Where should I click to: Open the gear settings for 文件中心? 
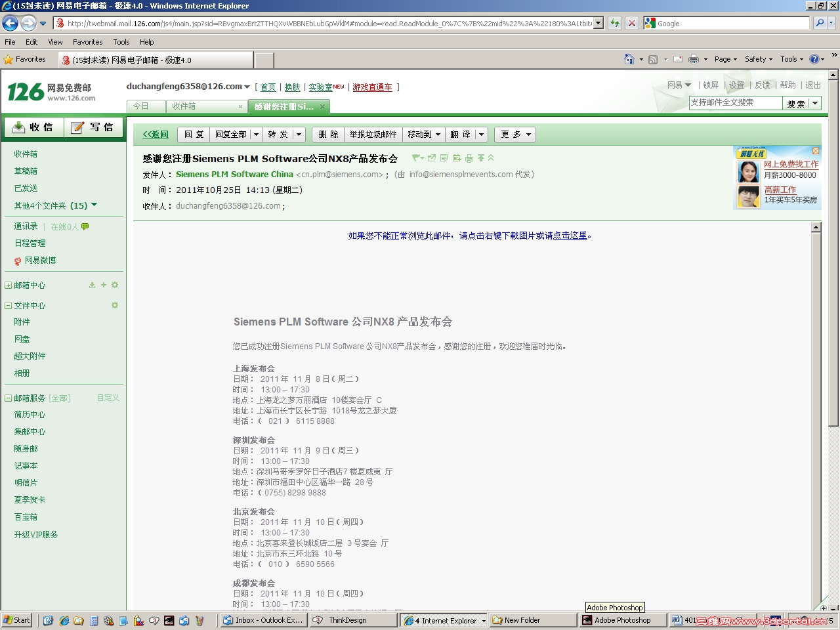[x=115, y=306]
